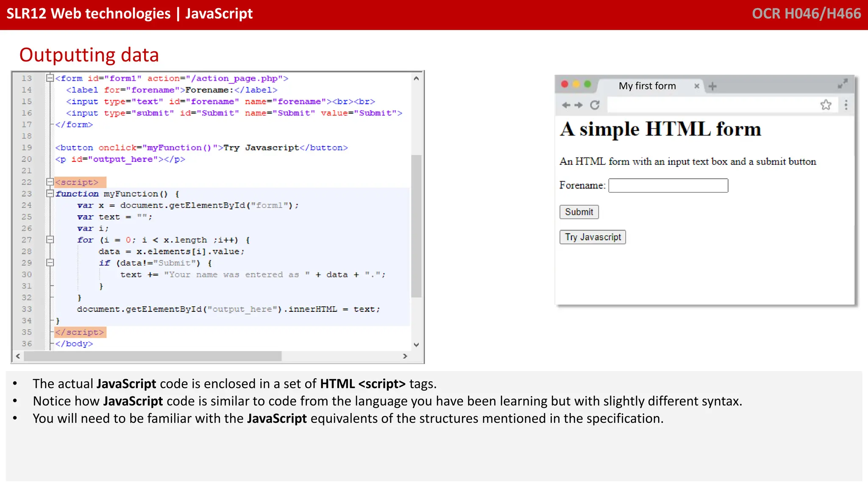Click 'SLR12 Web technologies | JavaScript' title
This screenshot has height=488, width=868.
pyautogui.click(x=129, y=14)
